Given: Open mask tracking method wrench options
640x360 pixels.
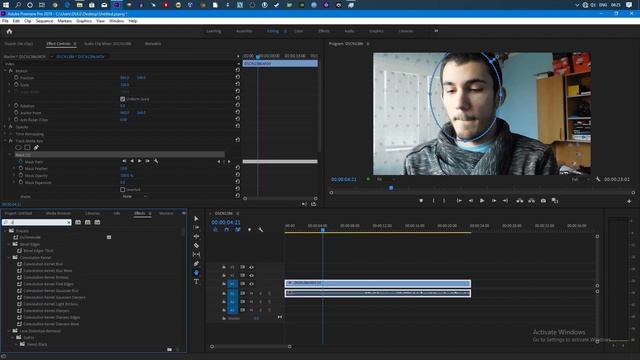Looking at the screenshot, I should (x=156, y=161).
